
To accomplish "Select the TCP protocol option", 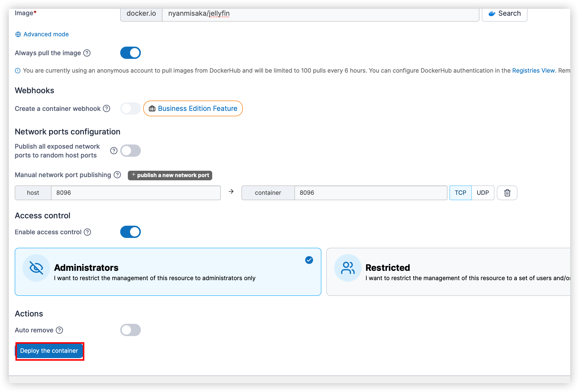I will [460, 193].
